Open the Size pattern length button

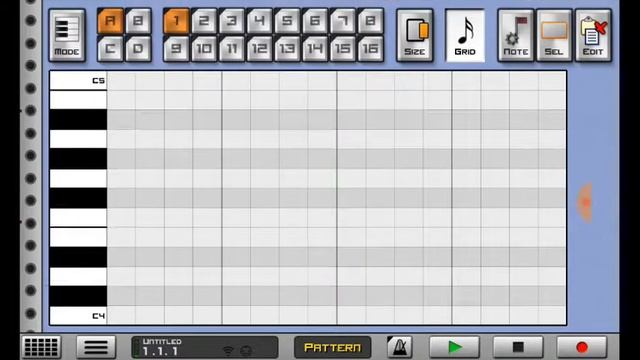pos(415,36)
